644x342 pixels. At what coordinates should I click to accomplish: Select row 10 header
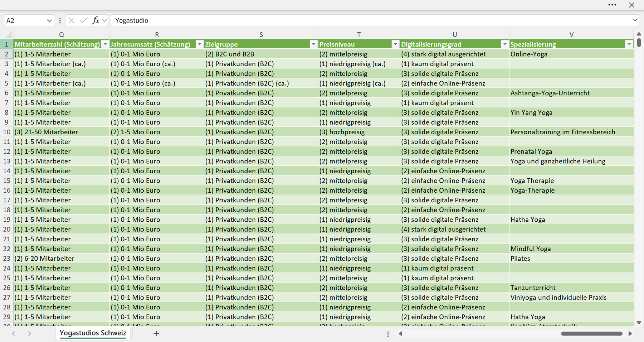coord(6,132)
